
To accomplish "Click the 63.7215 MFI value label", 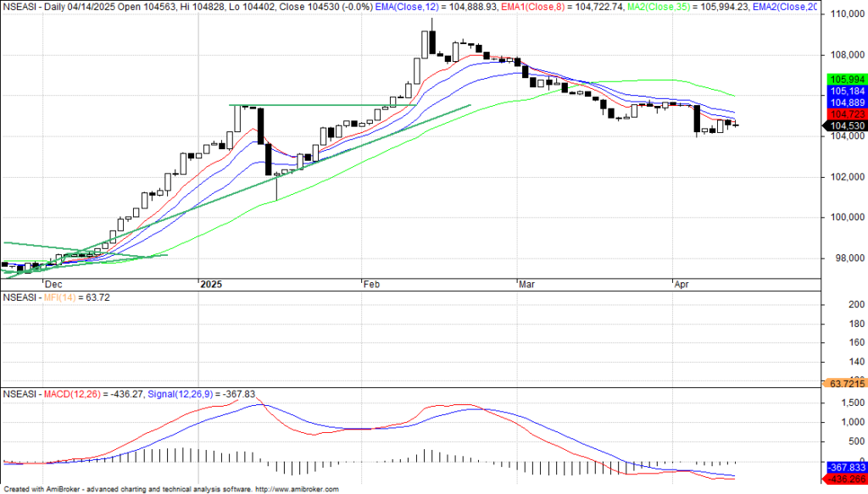I will pos(844,383).
